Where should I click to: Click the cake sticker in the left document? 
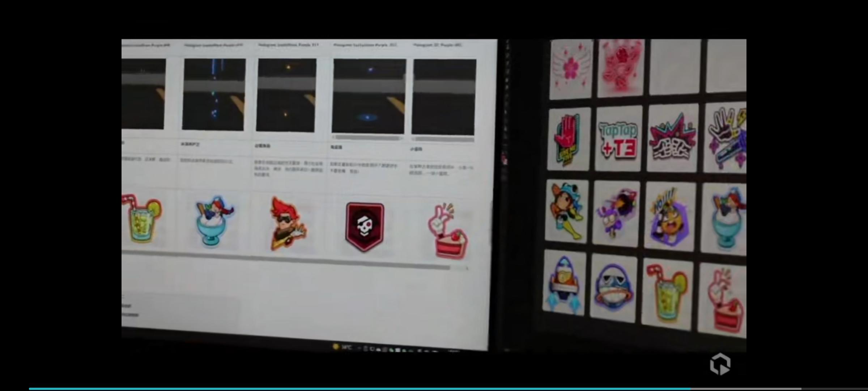[448, 231]
